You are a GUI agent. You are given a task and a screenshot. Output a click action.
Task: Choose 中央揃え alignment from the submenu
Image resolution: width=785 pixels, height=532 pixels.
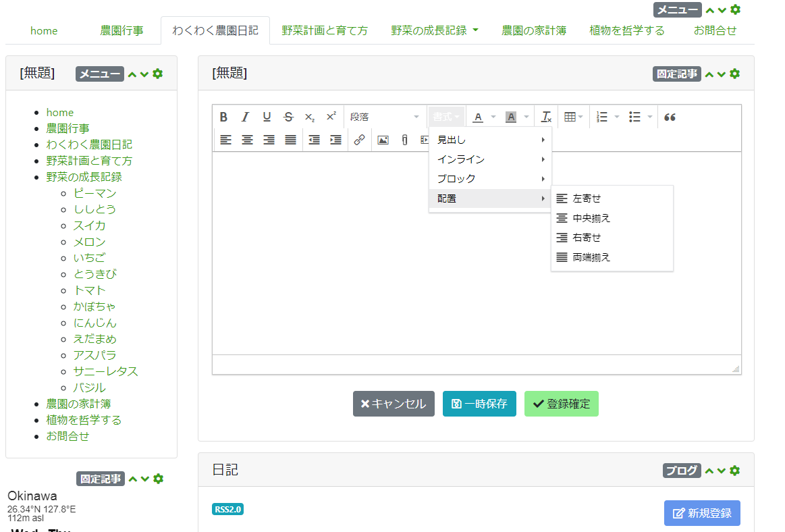coord(612,218)
